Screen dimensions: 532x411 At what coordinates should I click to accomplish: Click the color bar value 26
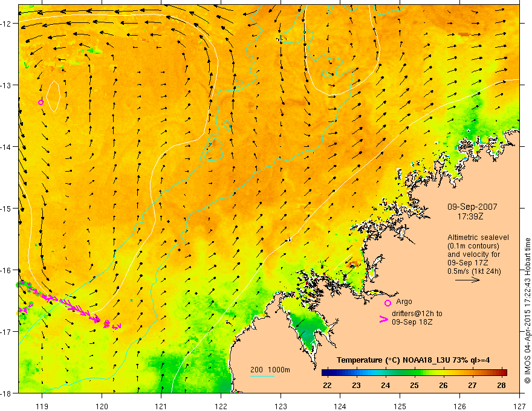[444, 385]
